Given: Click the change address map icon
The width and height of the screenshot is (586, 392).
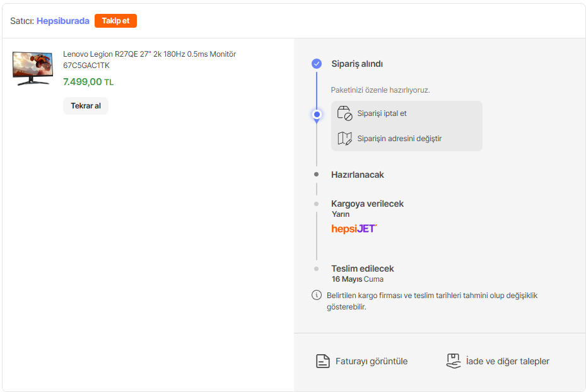Looking at the screenshot, I should [x=344, y=139].
